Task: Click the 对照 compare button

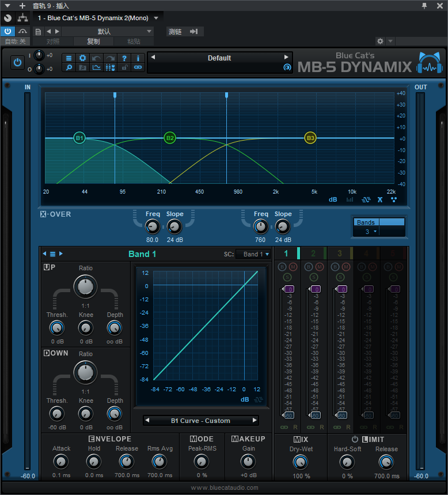Action: (52, 41)
